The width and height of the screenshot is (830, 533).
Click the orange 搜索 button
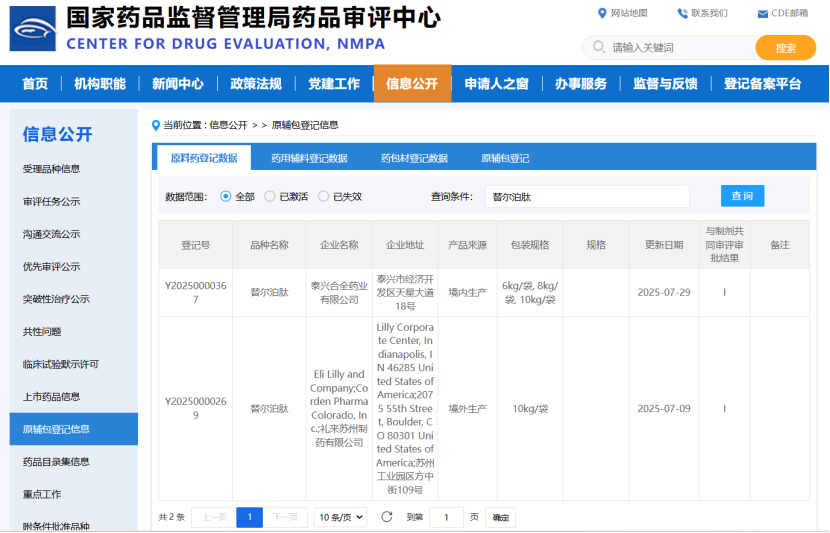click(785, 48)
